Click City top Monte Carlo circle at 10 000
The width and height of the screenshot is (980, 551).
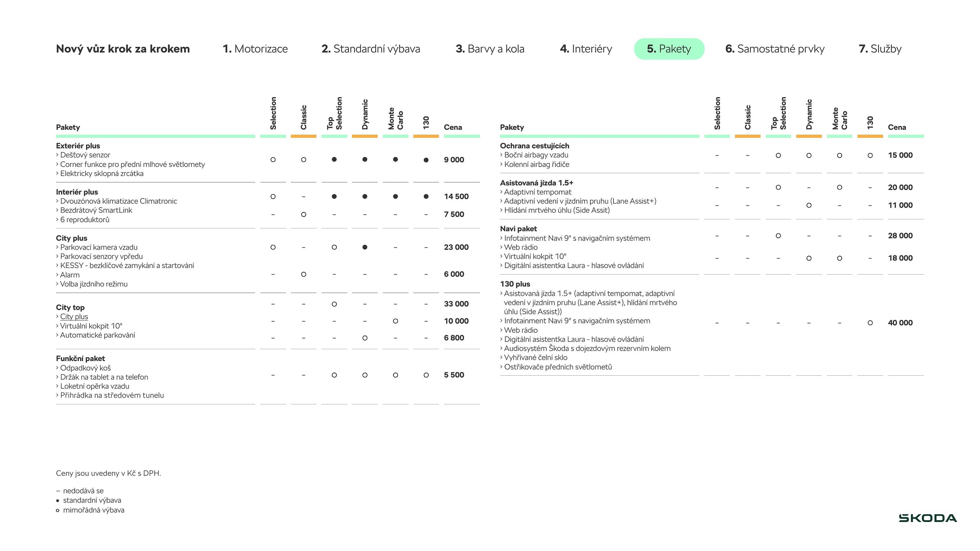click(395, 321)
